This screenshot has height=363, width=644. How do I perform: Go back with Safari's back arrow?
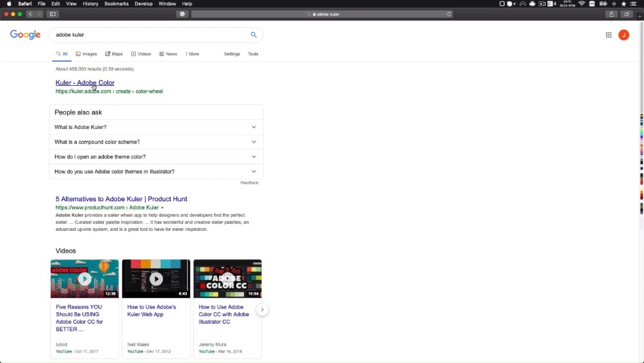tap(30, 14)
